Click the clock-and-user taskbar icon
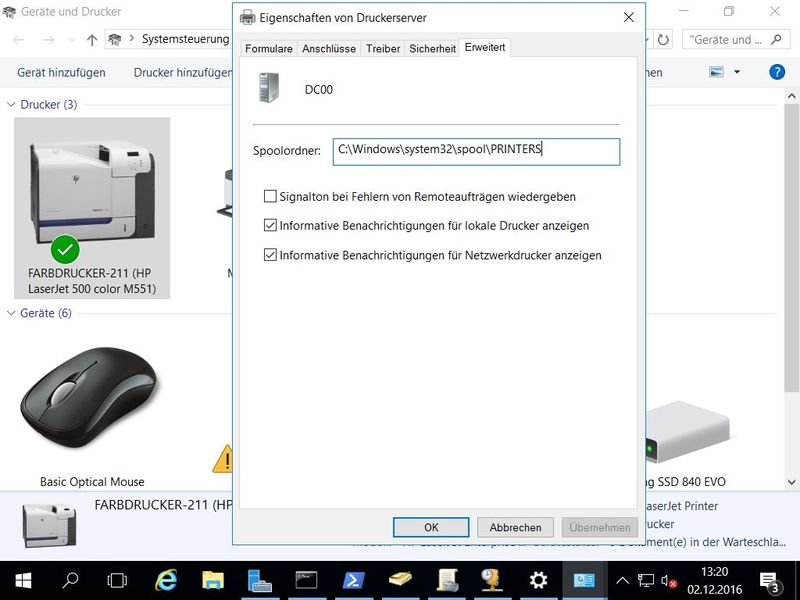This screenshot has width=800, height=600. click(492, 581)
